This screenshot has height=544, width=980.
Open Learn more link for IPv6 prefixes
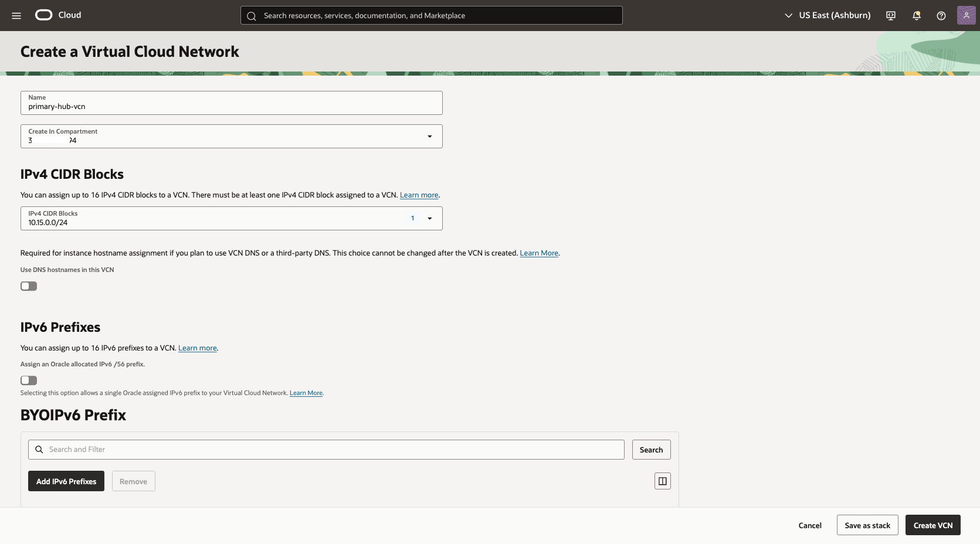click(x=197, y=348)
